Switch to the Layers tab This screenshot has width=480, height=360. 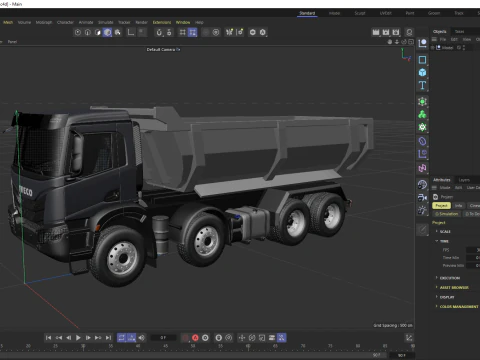pos(464,180)
